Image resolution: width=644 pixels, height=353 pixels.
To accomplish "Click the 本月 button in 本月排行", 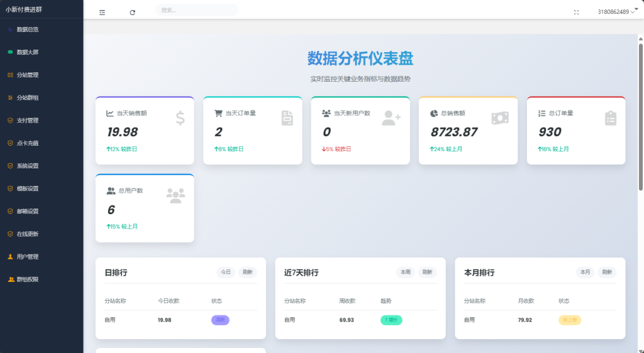I will 585,272.
